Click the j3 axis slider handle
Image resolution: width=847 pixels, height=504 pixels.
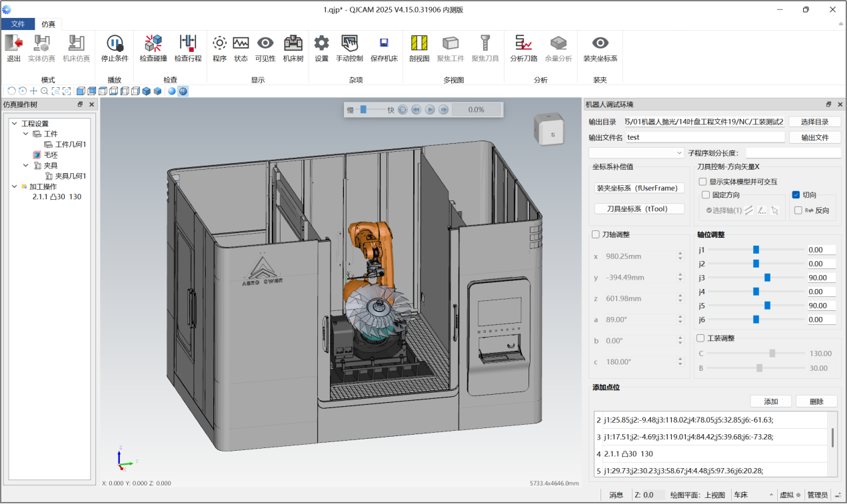pyautogui.click(x=767, y=278)
